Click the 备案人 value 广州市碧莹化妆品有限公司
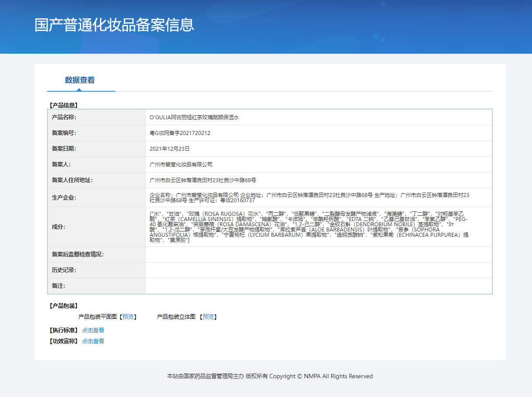 tap(181, 165)
